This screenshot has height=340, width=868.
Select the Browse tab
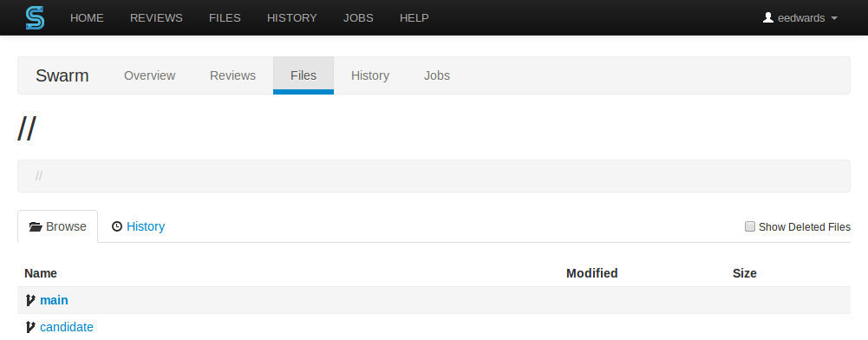click(x=57, y=226)
